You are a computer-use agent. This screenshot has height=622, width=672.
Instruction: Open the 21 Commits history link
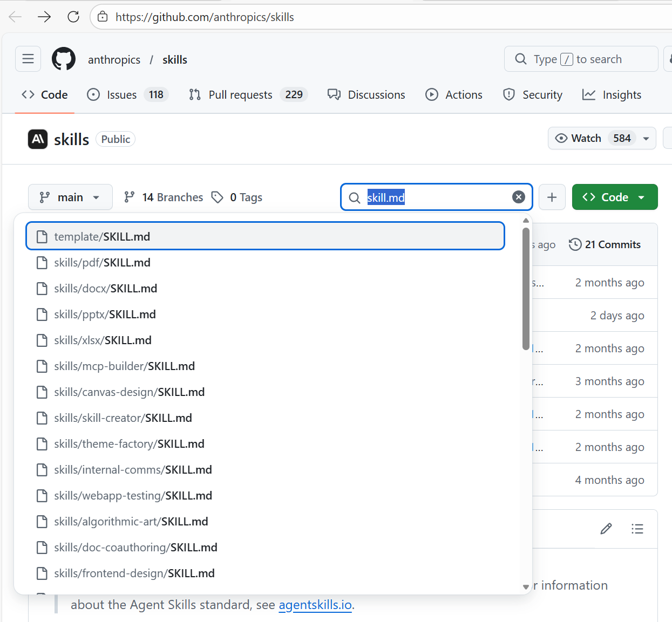click(605, 244)
